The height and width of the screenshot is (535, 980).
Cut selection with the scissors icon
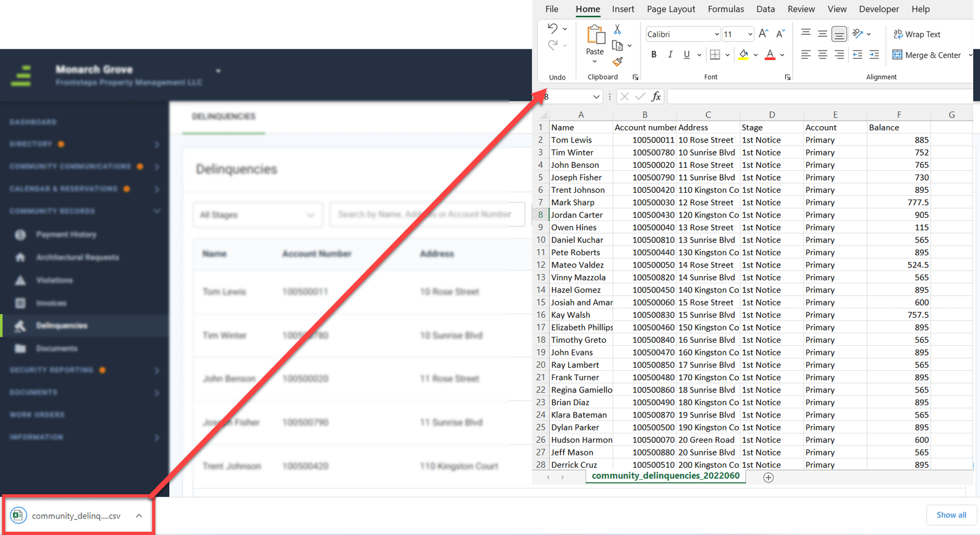pos(617,29)
